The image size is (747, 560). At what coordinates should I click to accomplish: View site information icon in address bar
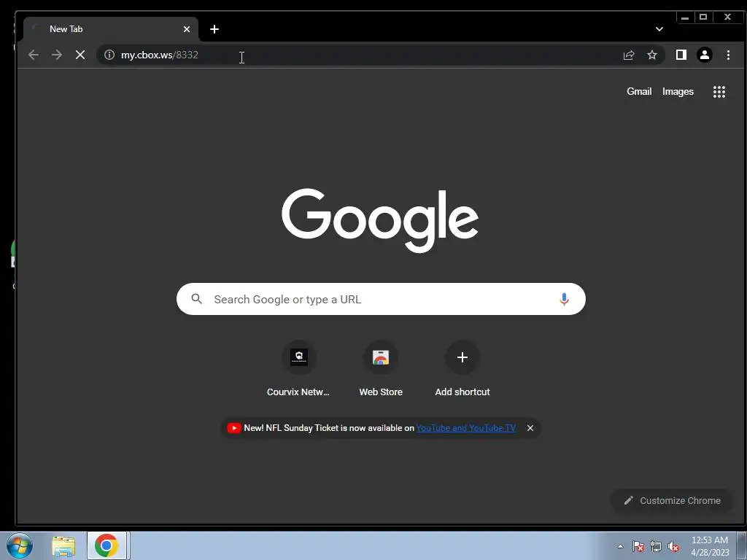pyautogui.click(x=109, y=55)
